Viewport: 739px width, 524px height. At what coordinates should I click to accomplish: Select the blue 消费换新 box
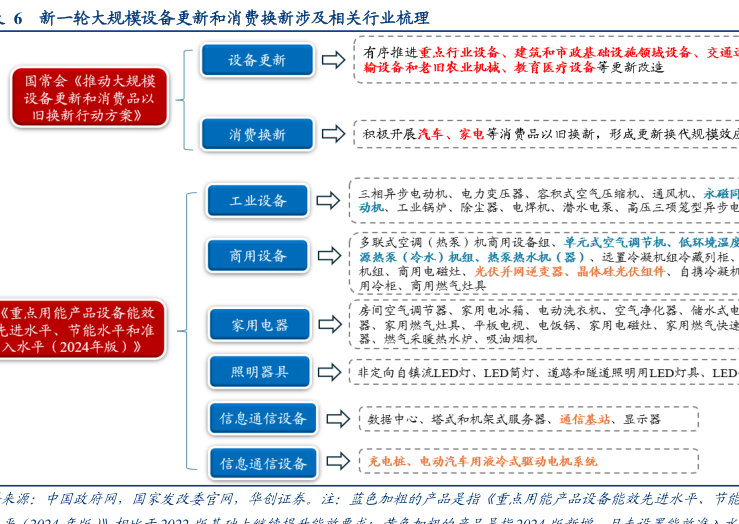(x=257, y=134)
